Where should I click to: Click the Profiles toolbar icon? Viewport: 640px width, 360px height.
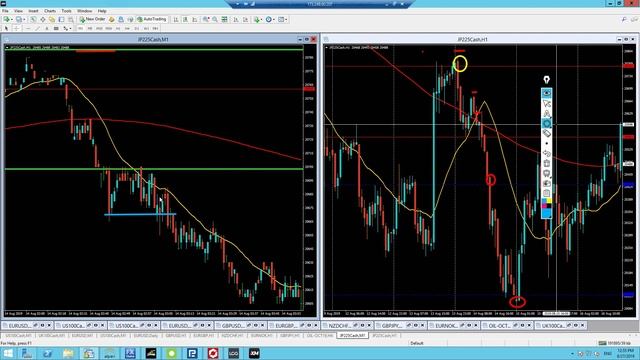tap(19, 19)
